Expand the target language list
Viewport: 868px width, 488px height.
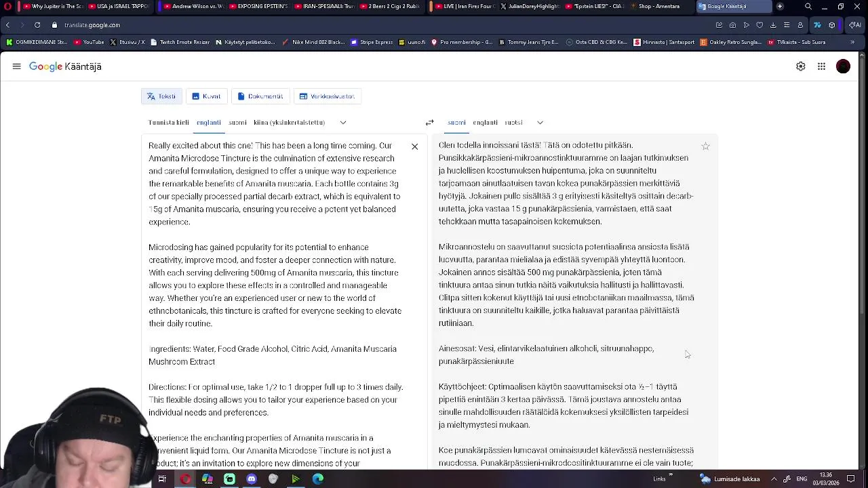(540, 123)
